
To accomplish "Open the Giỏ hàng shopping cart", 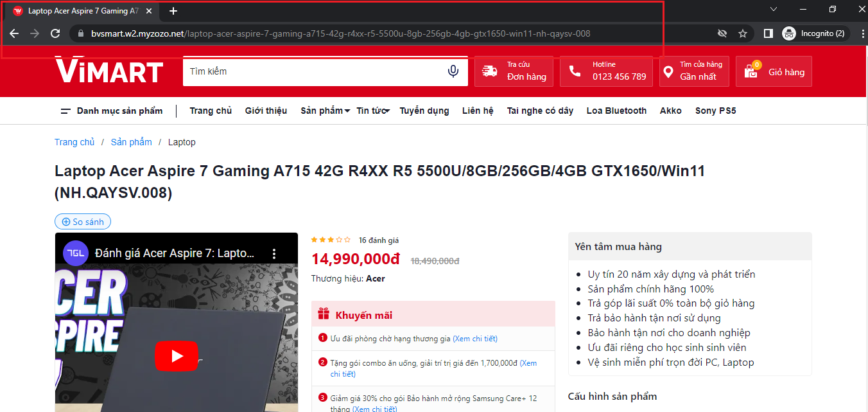I will (x=774, y=71).
